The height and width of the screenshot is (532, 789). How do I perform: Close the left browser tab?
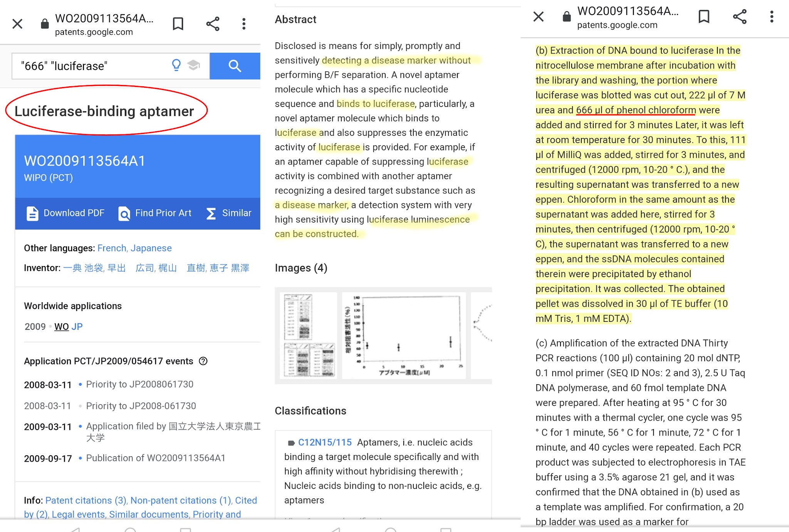[17, 24]
